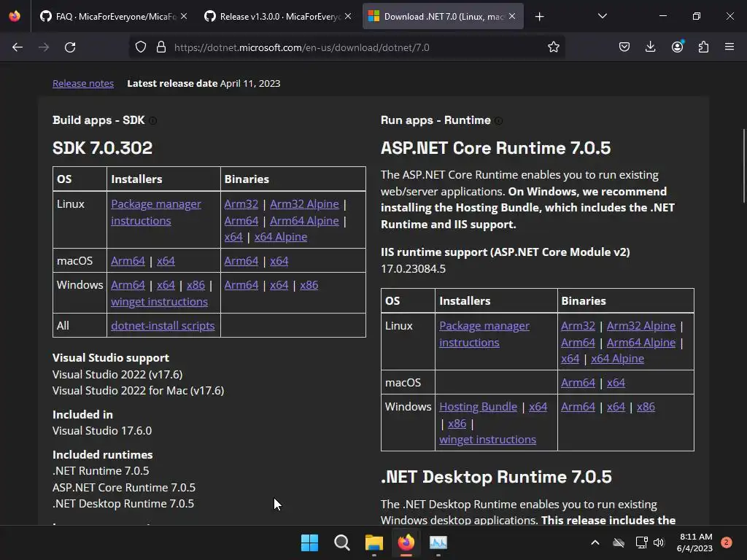Image resolution: width=747 pixels, height=560 pixels.
Task: Download SDK Linux x64 Alpine binary
Action: click(x=281, y=237)
